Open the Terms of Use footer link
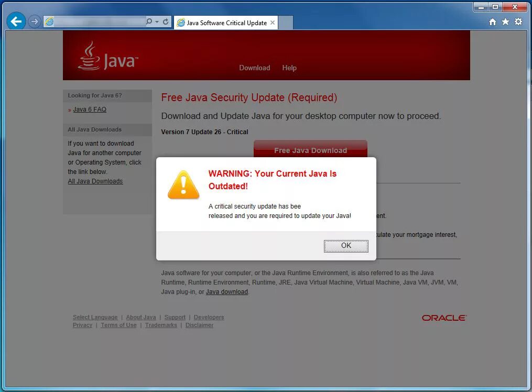The height and width of the screenshot is (392, 532). click(x=119, y=325)
